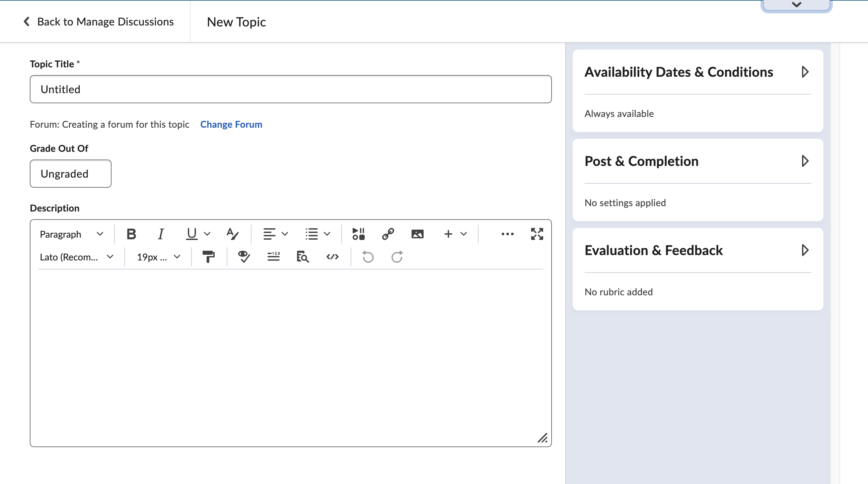Open the word count preview icon
Screen dimensions: 868x484
pyautogui.click(x=274, y=257)
